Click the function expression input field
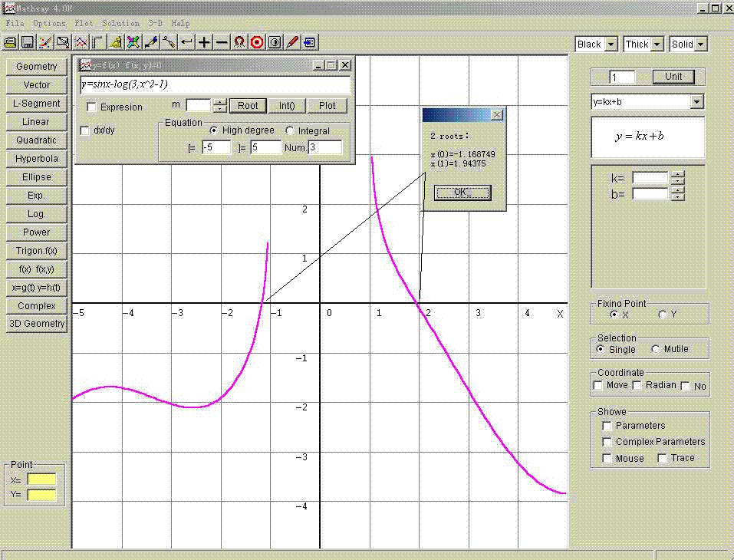This screenshot has width=734, height=560. (x=216, y=84)
